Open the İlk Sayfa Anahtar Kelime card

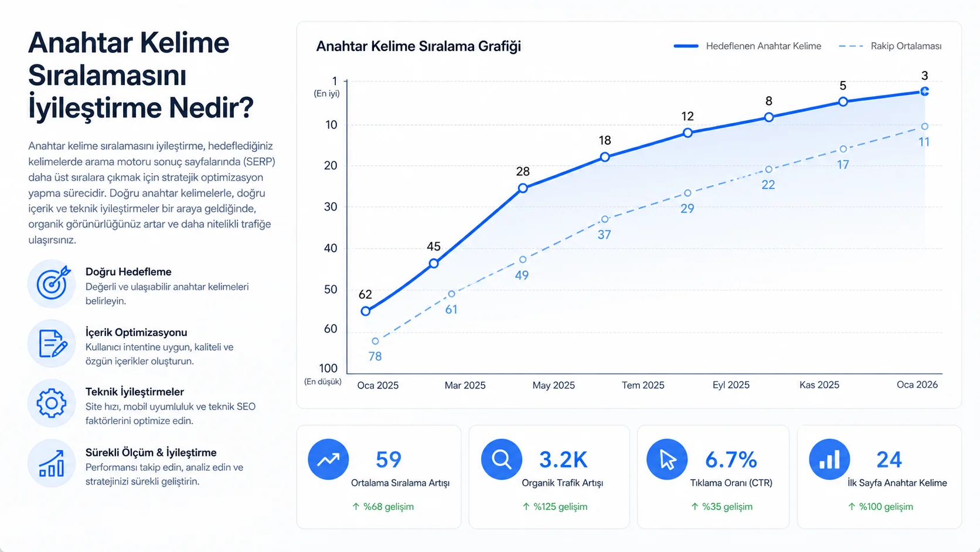[879, 477]
